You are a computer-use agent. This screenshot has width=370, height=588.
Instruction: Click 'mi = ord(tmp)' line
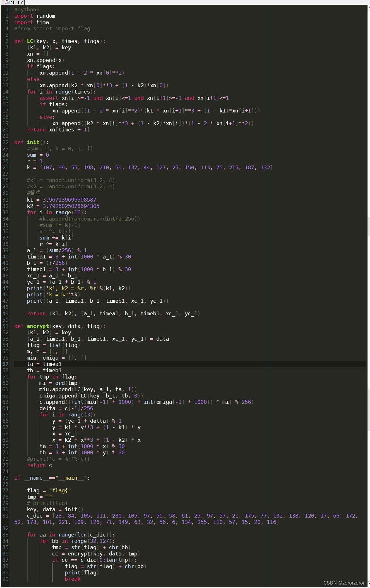(x=60, y=383)
